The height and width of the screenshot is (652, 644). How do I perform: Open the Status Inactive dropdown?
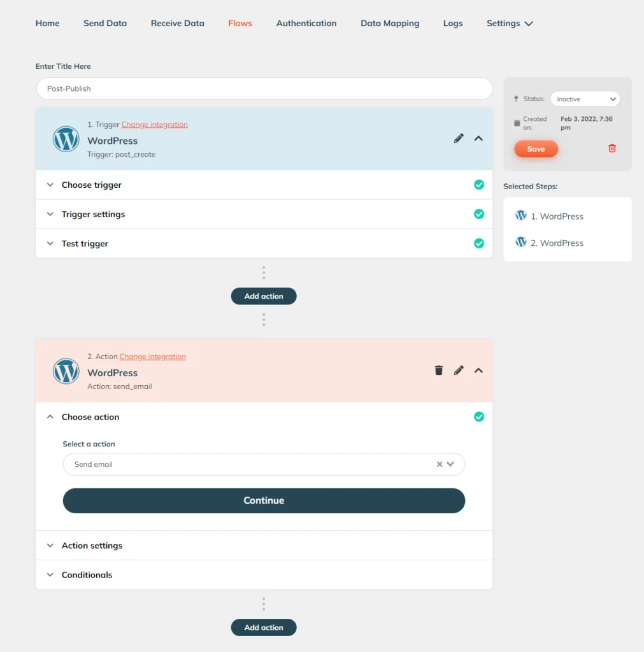[585, 99]
